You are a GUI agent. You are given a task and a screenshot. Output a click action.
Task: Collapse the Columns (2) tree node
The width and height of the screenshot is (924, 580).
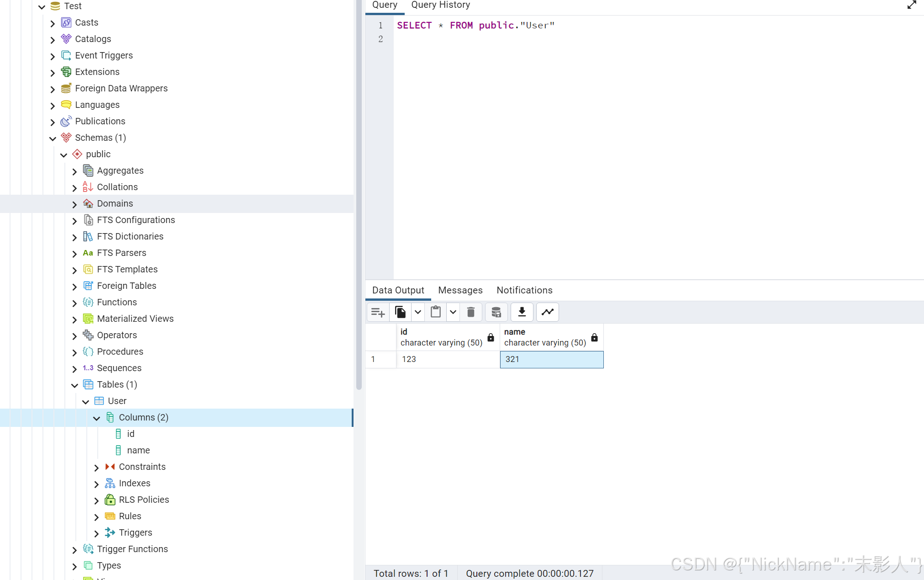tap(96, 418)
